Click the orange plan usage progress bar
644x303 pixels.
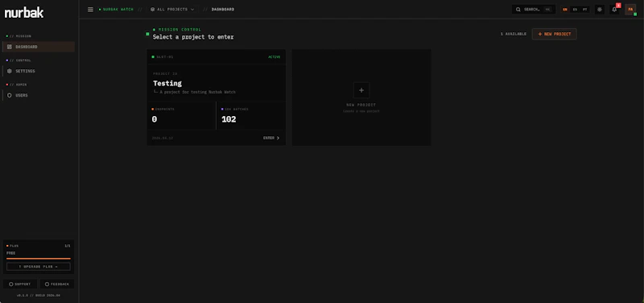[x=39, y=259]
